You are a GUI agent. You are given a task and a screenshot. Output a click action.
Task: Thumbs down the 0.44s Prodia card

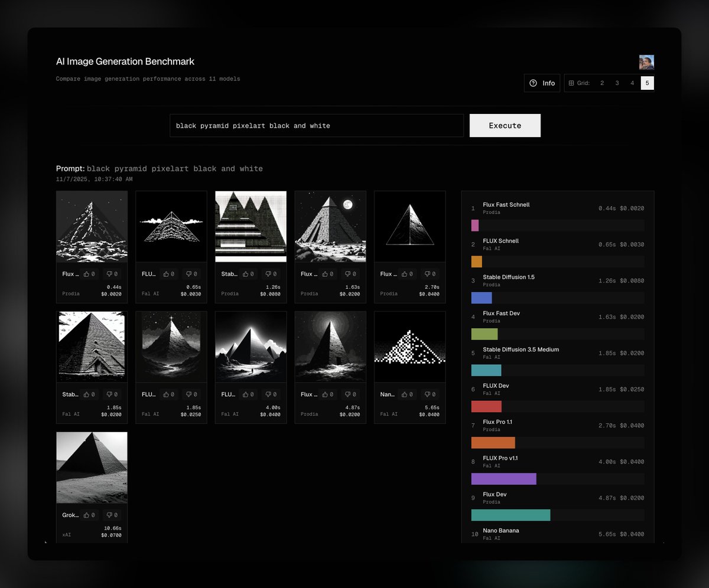[112, 274]
